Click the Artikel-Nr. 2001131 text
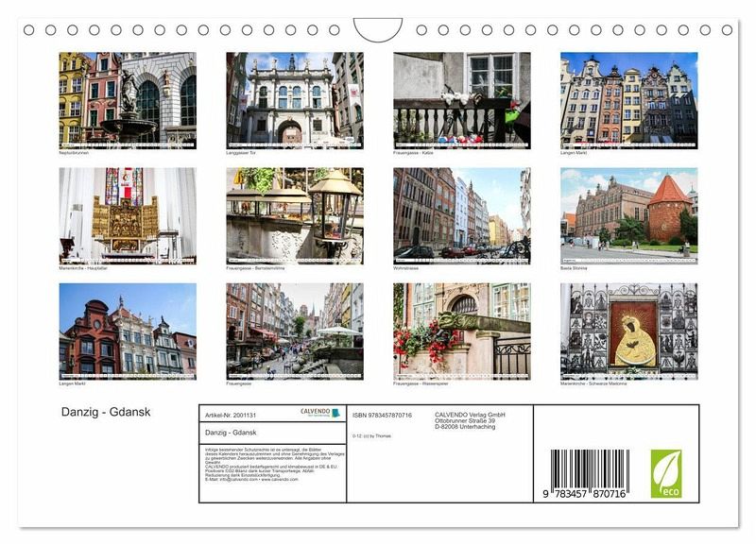Image resolution: width=756 pixels, height=545 pixels. [231, 415]
